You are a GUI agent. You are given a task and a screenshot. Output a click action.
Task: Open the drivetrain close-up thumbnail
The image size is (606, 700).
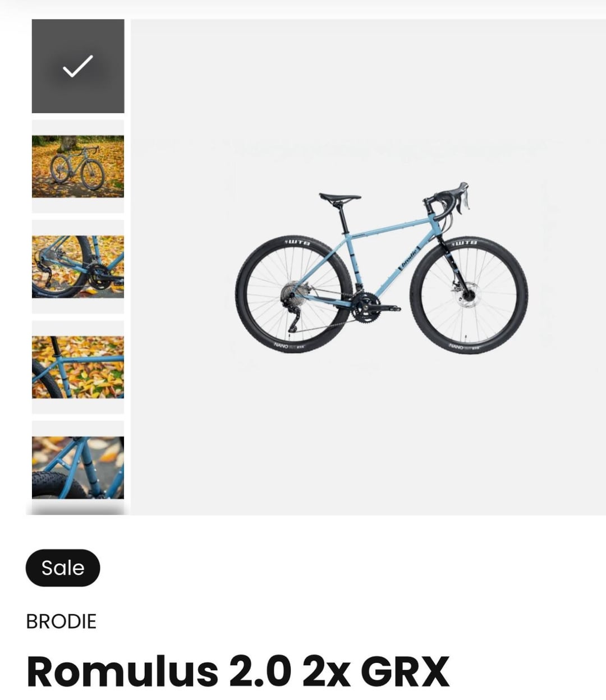(x=77, y=267)
